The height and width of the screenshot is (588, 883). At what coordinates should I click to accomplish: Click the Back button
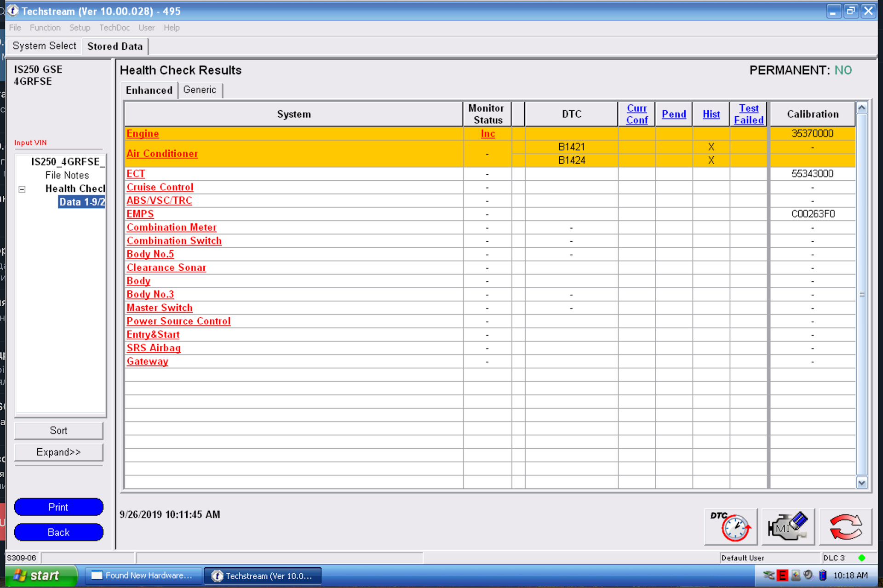pos(58,531)
